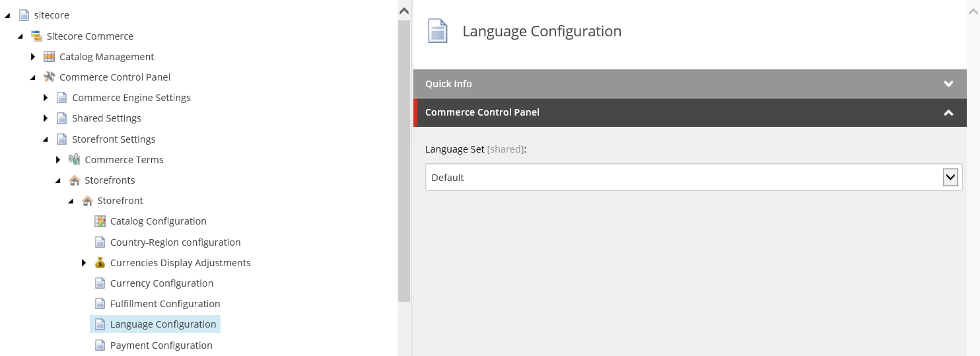Image resolution: width=980 pixels, height=356 pixels.
Task: Click the content tree scrollbar thumb
Action: pyautogui.click(x=404, y=160)
